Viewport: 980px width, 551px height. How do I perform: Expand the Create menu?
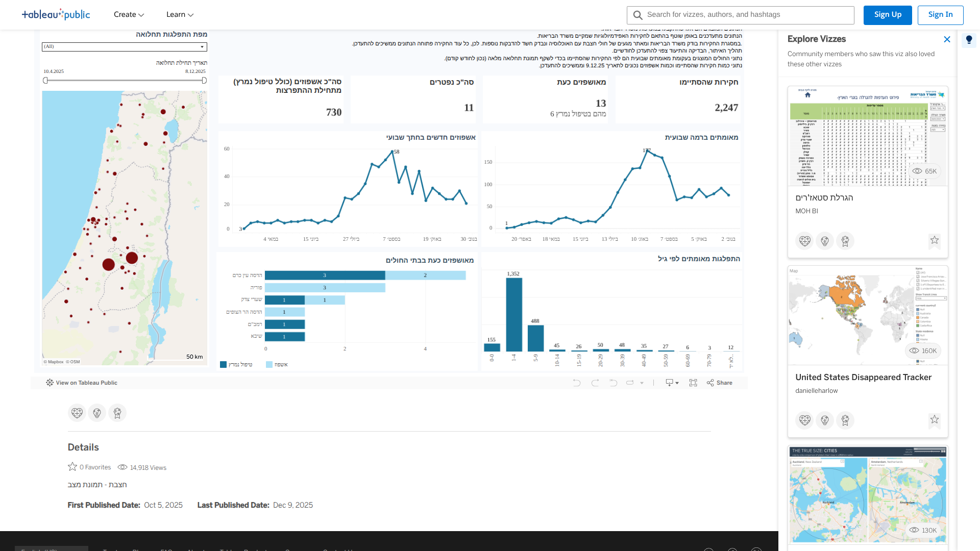(129, 15)
